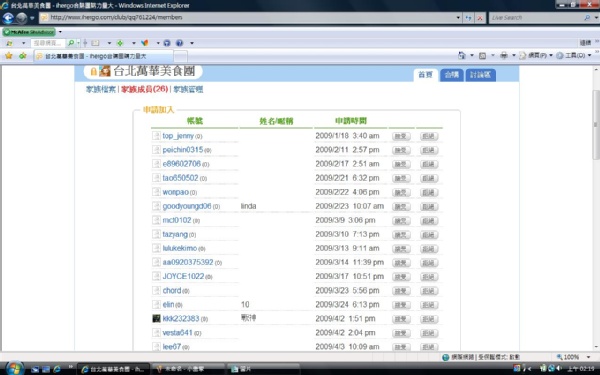Image resolution: width=600 pixels, height=375 pixels.
Task: Click the Windows Start orb
Action: click(x=14, y=368)
